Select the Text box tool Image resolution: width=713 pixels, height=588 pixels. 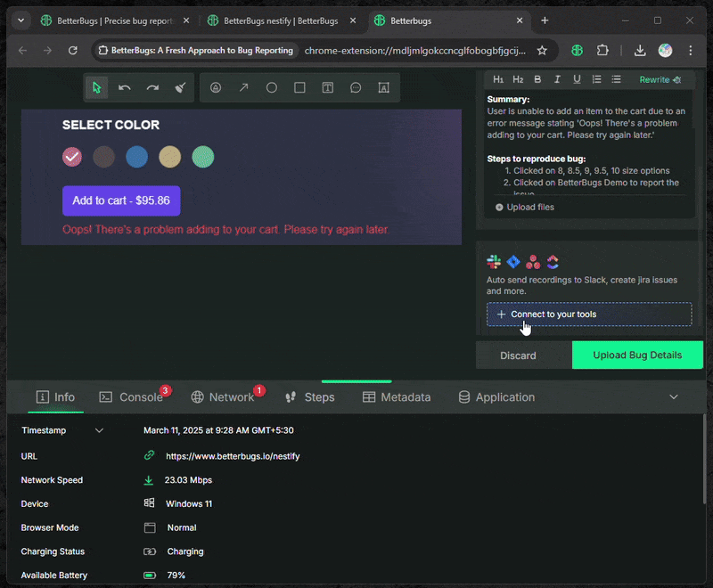pyautogui.click(x=328, y=87)
